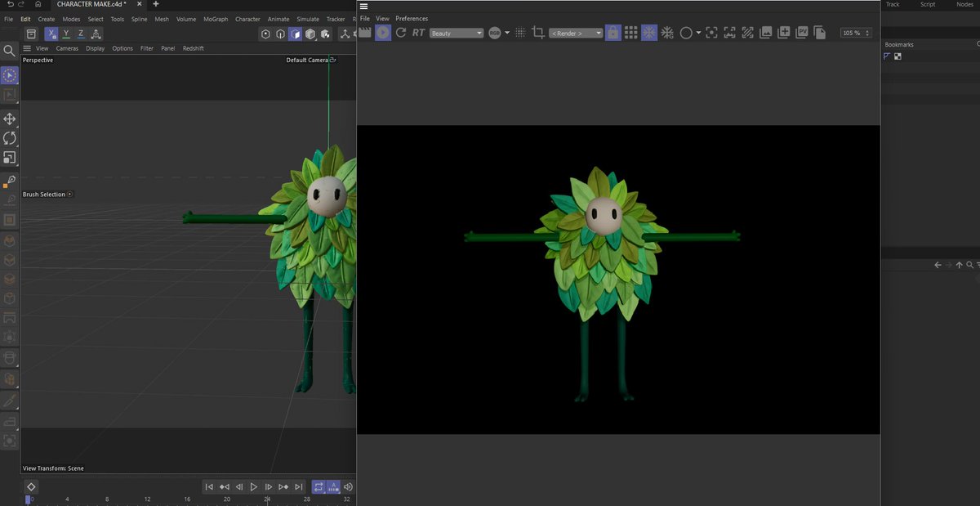Image resolution: width=980 pixels, height=506 pixels.
Task: Open the MoGraph menu
Action: pos(216,19)
